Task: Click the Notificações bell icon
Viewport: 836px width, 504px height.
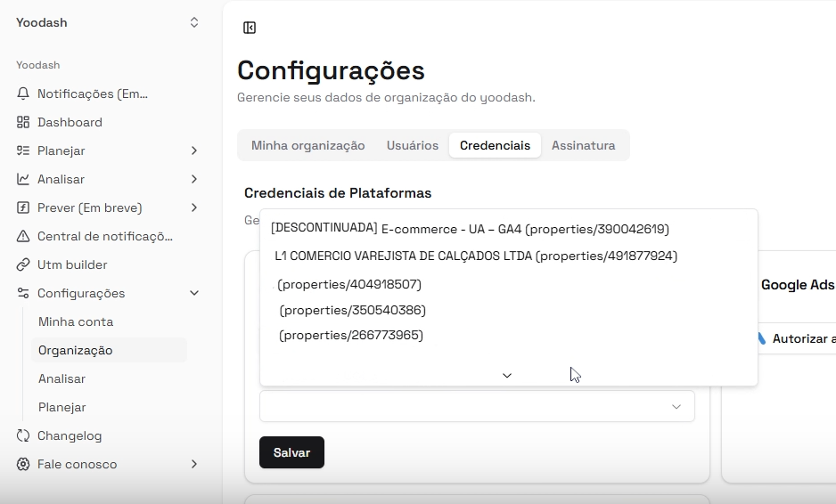Action: click(23, 93)
